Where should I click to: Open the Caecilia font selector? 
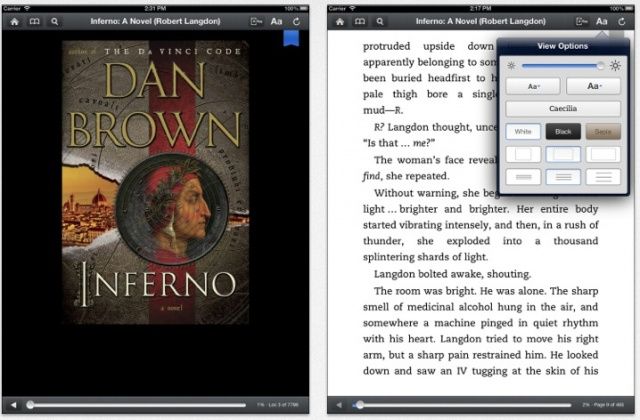(x=563, y=109)
